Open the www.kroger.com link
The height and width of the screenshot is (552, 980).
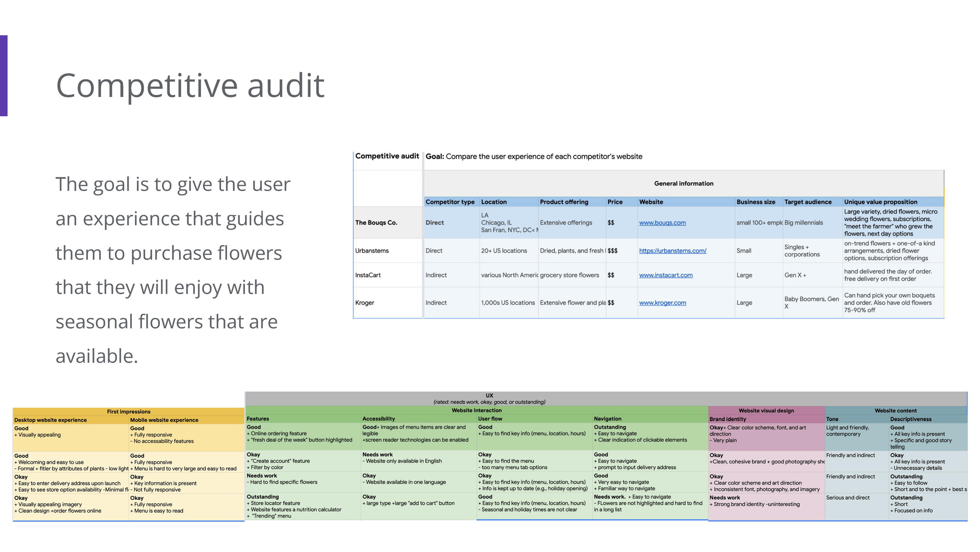click(662, 302)
